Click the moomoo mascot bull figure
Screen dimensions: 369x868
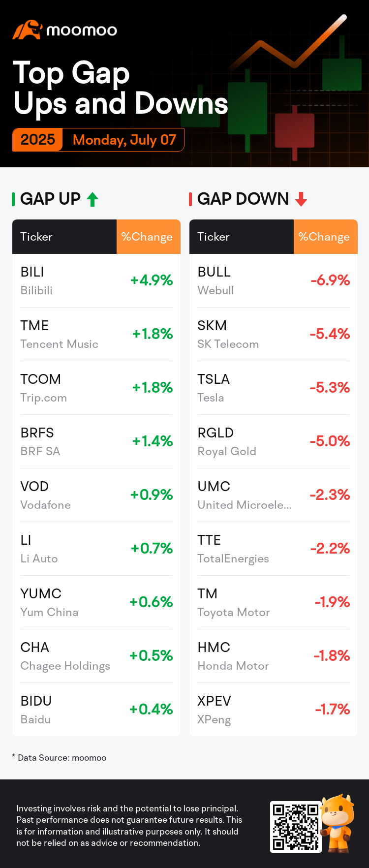pos(338,823)
